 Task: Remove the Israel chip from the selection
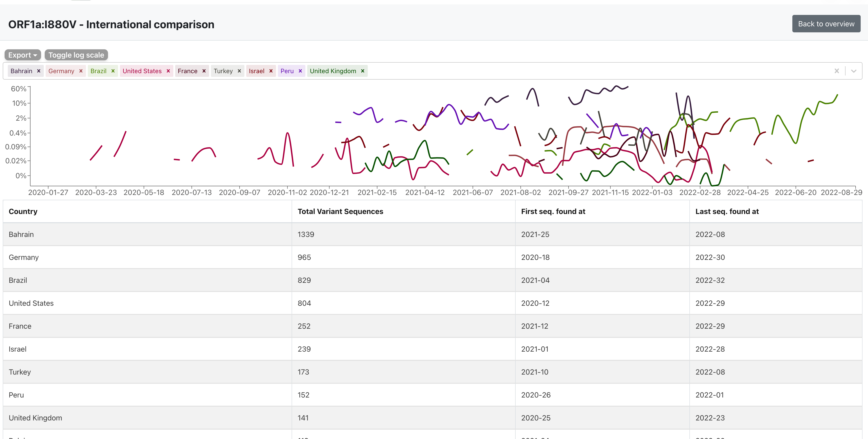(271, 71)
